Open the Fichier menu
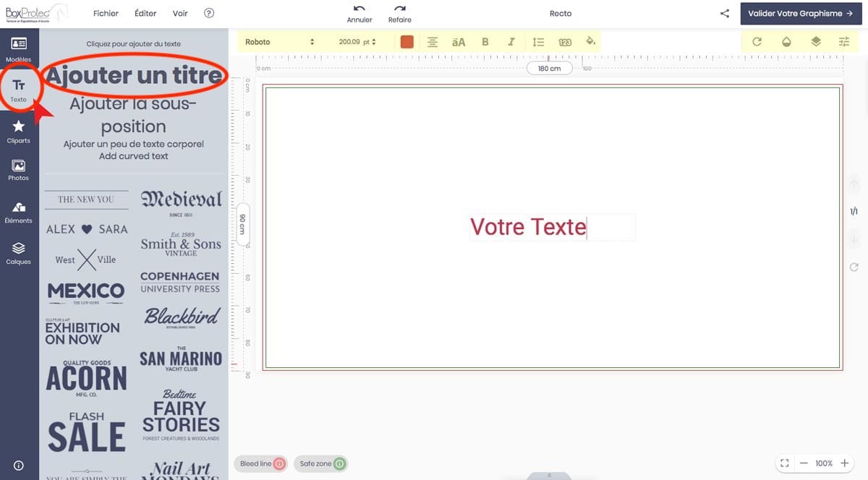This screenshot has height=480, width=868. [106, 14]
